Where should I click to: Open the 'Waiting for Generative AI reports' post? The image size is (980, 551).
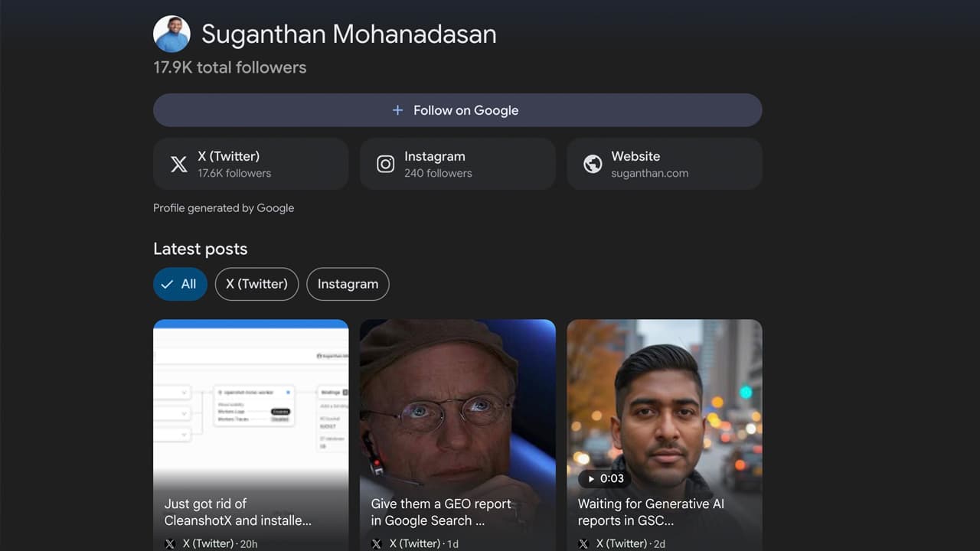[x=664, y=435]
